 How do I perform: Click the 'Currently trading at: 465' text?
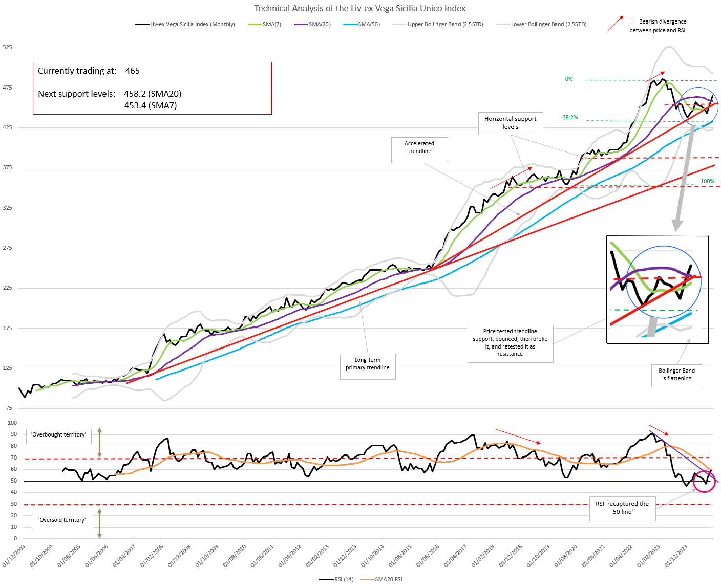pos(89,71)
